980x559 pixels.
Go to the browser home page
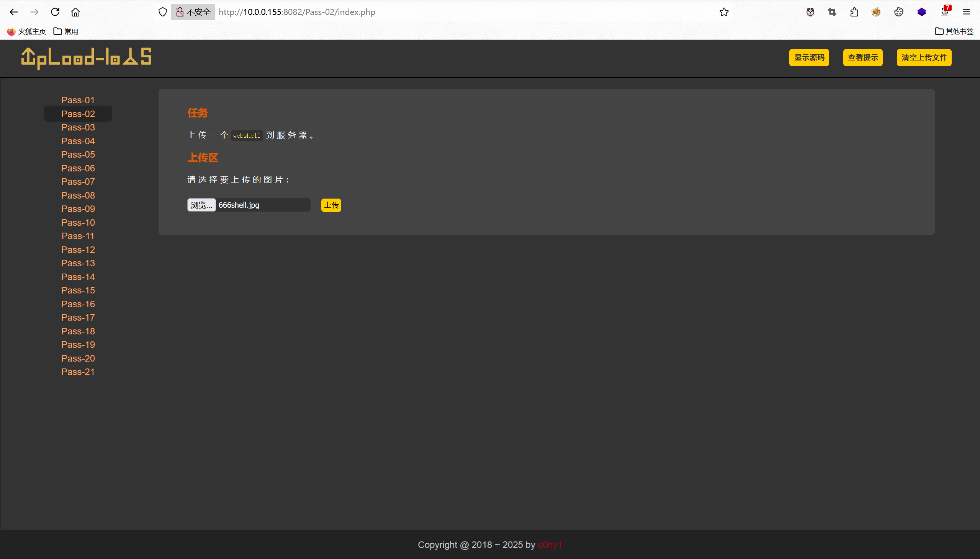point(76,12)
